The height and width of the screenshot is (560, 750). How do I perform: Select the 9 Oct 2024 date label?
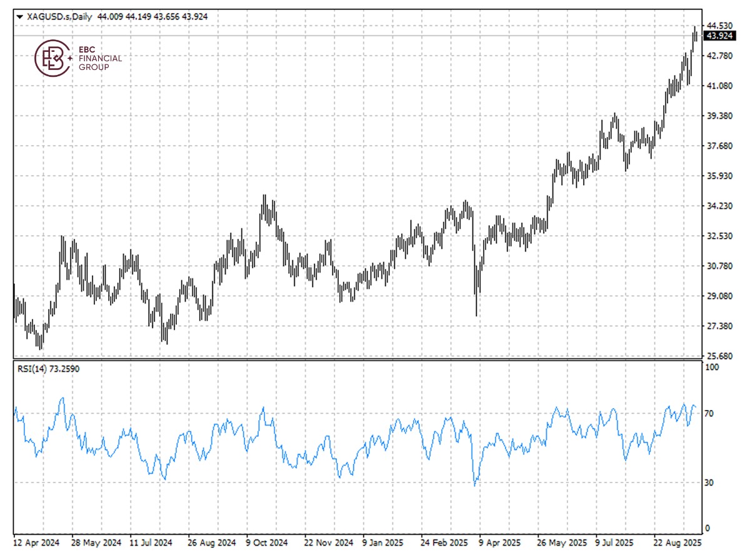pyautogui.click(x=267, y=542)
